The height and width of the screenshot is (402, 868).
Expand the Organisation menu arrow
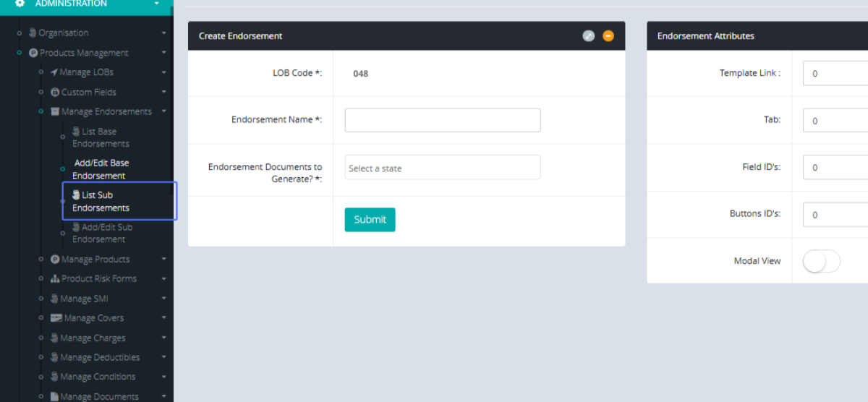coord(164,33)
